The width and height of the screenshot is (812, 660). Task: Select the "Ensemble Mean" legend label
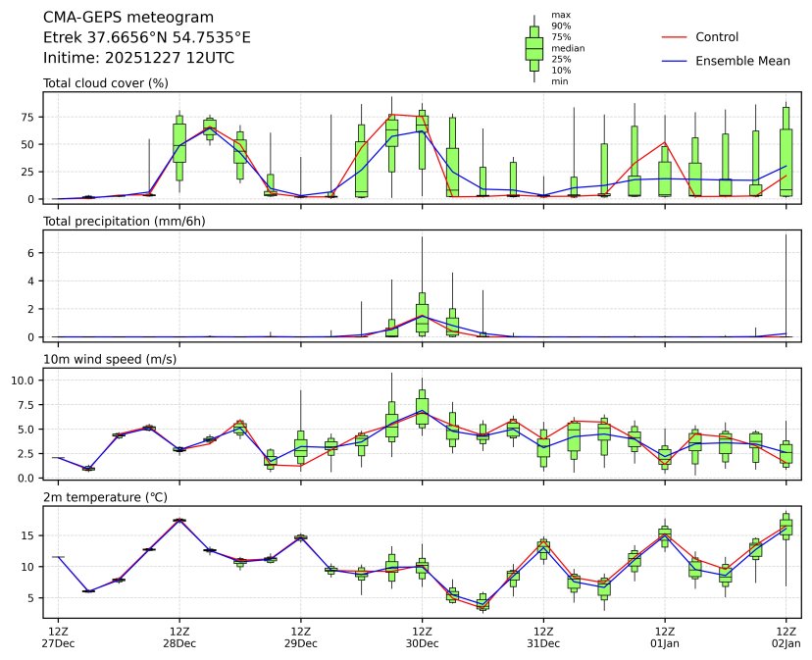[742, 61]
